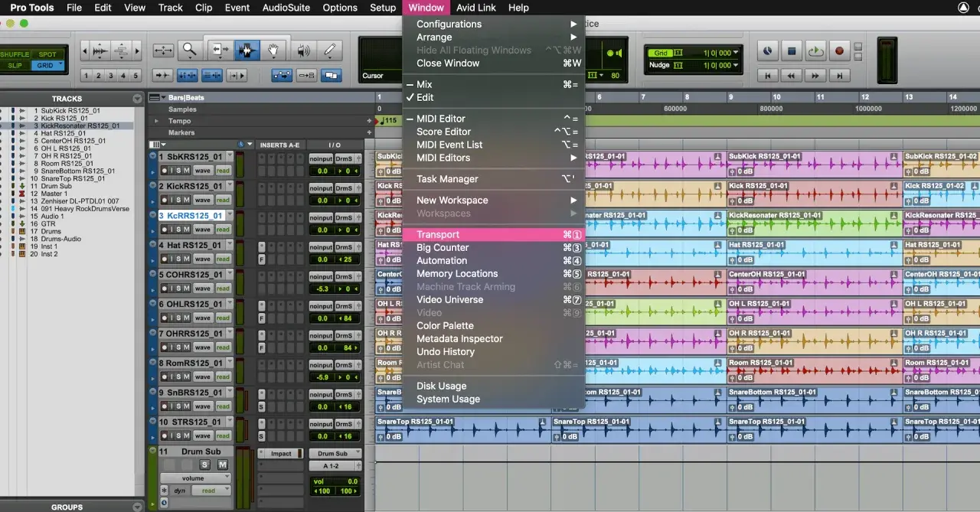Mute the Drum Sub track 11
Screen dimensions: 980x512
pos(223,465)
